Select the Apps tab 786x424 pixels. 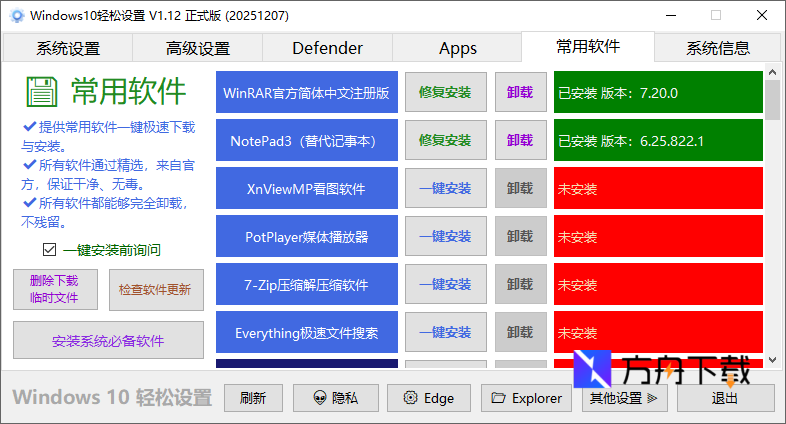click(x=458, y=48)
